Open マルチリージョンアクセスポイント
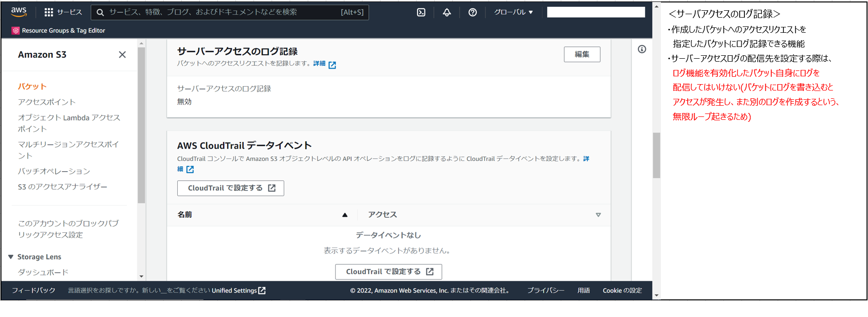This screenshot has height=317, width=868. 68,150
